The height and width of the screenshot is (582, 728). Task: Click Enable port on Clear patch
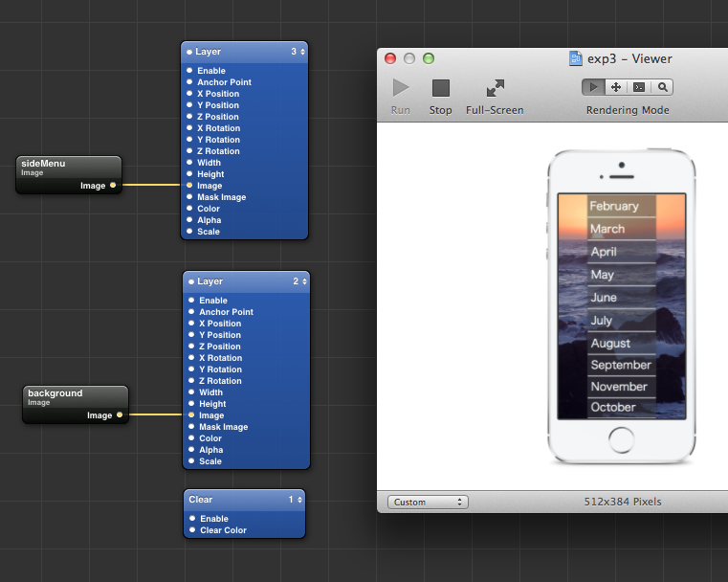click(192, 519)
